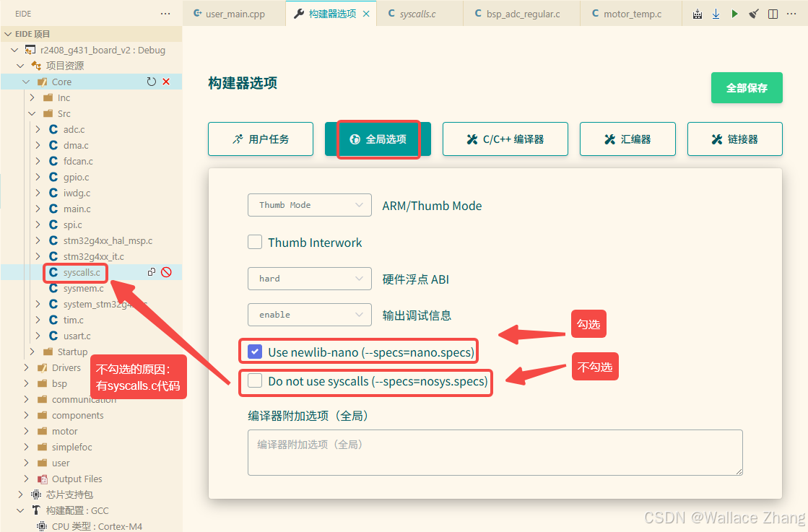Collapse the 构建配置 : GCC node
The width and height of the screenshot is (808, 532).
21,510
